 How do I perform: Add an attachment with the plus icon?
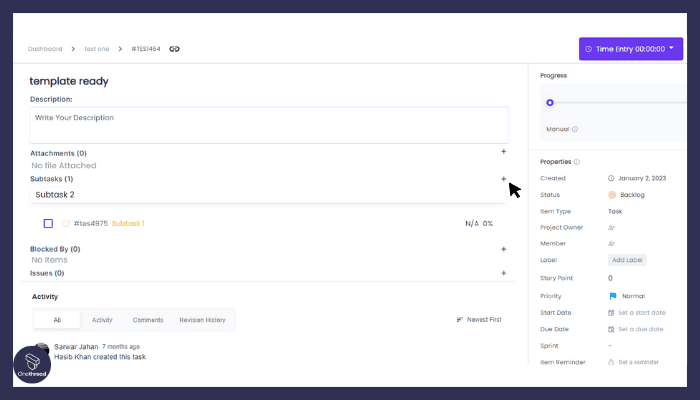pyautogui.click(x=504, y=152)
